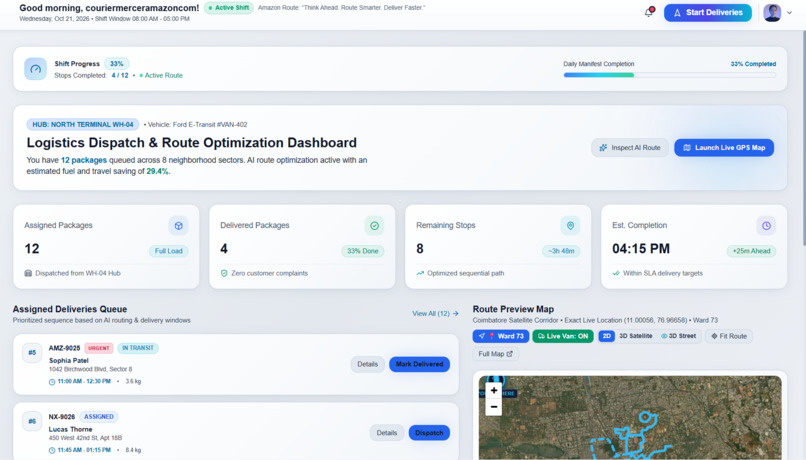This screenshot has width=806, height=460.
Task: Click the Ward 73 location button
Action: (501, 336)
